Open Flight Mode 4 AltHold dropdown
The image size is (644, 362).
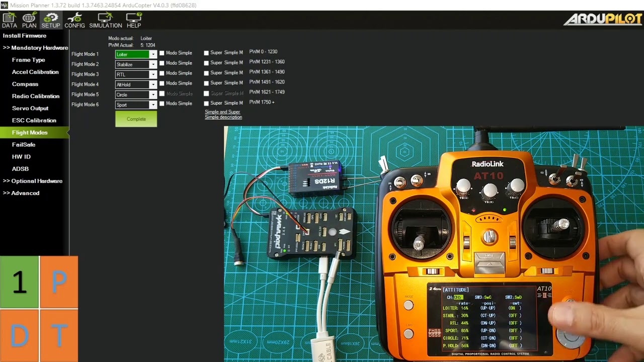coord(136,84)
